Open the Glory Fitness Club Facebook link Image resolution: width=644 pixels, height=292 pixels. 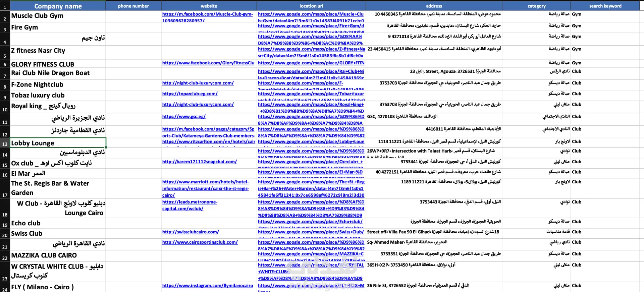(208, 63)
